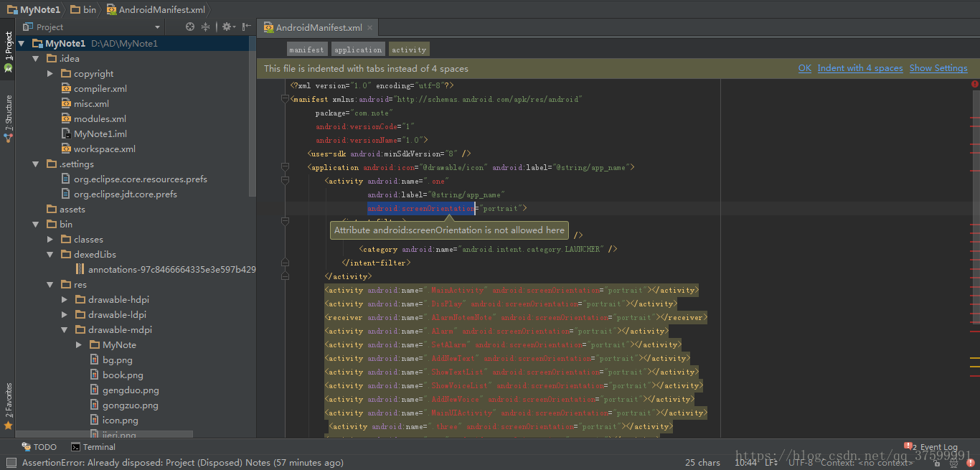Click the AndroidManifest.xml icon in navigation bar

point(110,10)
